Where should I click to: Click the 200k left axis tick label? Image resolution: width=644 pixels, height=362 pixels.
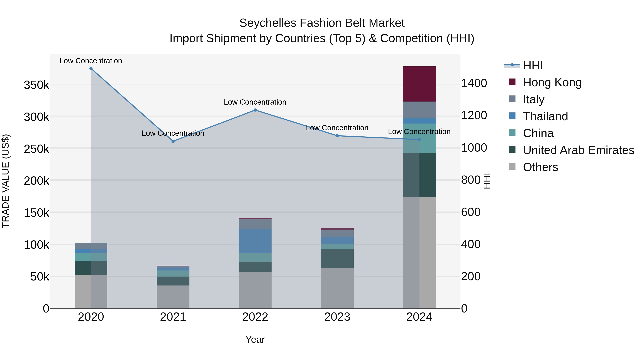point(36,181)
